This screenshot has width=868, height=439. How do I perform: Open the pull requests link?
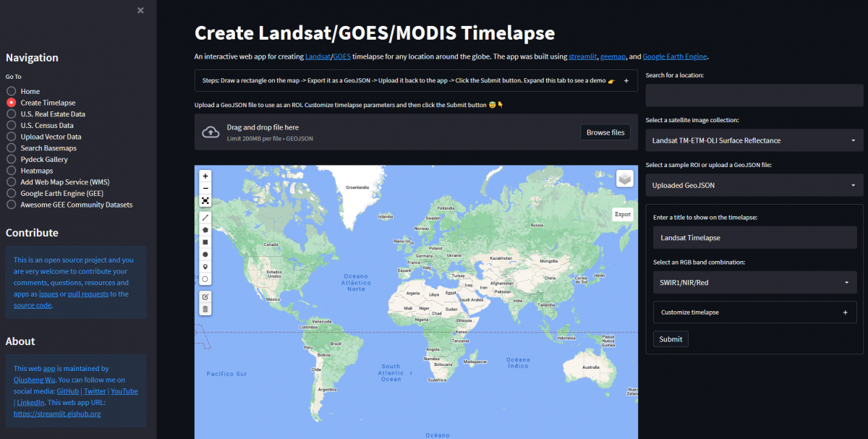(x=88, y=294)
